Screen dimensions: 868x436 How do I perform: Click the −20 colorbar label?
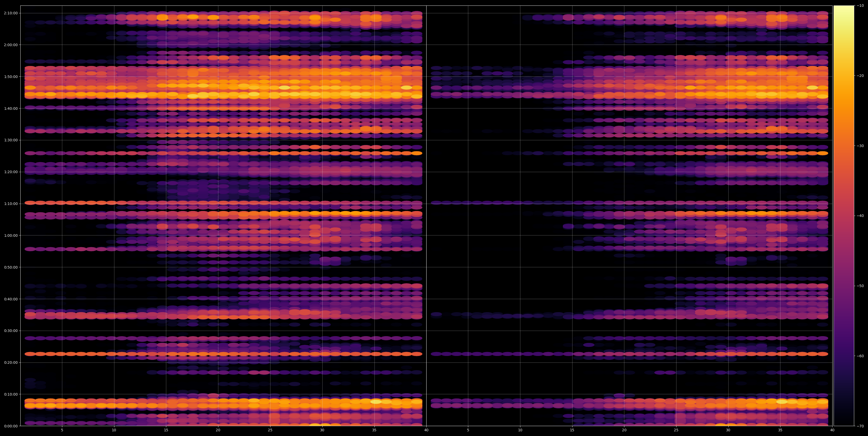click(x=860, y=76)
